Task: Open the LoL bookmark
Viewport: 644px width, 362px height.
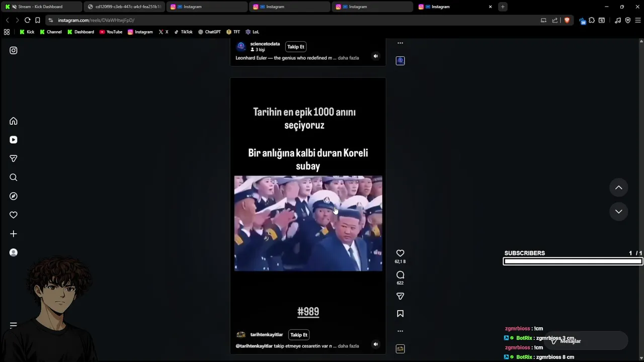Action: [x=252, y=32]
